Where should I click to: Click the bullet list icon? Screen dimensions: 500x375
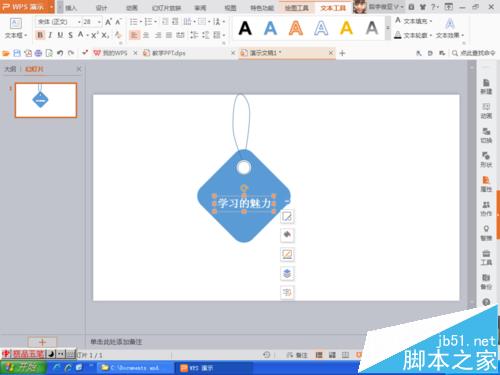coord(133,22)
